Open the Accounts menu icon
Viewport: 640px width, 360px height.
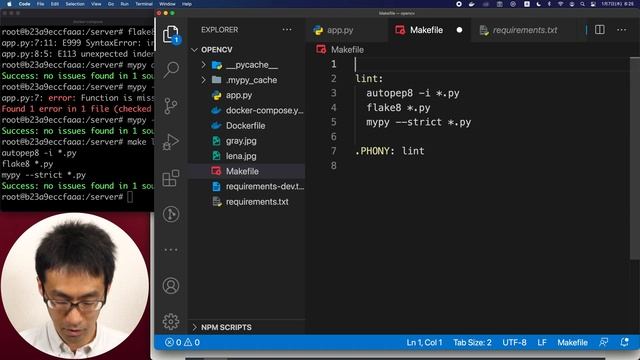(171, 285)
